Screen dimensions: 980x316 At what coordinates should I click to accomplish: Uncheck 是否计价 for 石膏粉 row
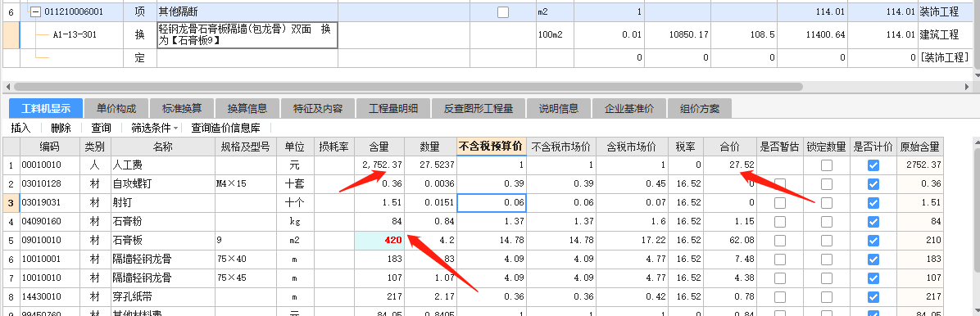[x=873, y=222]
